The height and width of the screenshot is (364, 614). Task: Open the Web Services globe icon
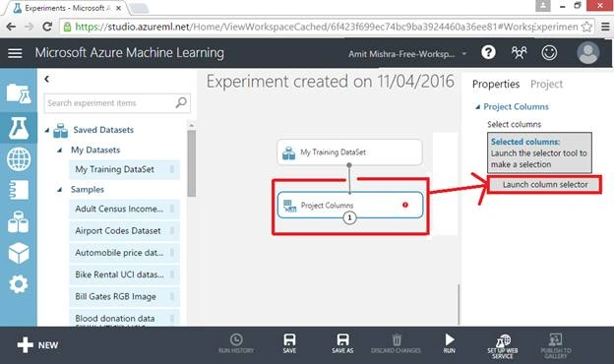(x=19, y=159)
